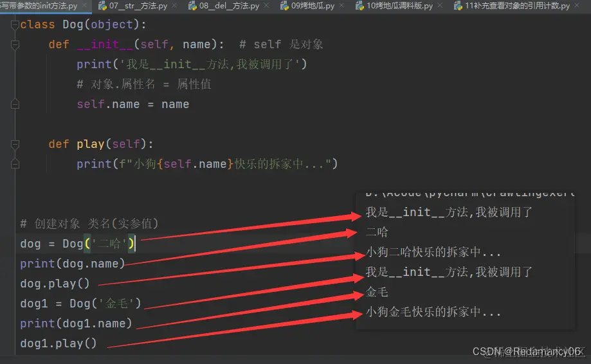Click fold end marker at self.name = name
Viewport: 591px width, 364px height.
tap(15, 104)
